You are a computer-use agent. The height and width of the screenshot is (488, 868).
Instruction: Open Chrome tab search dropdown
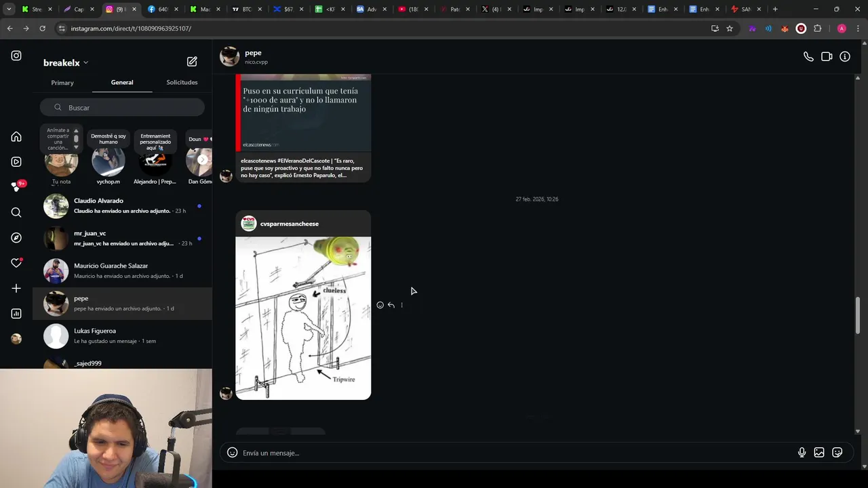click(9, 9)
